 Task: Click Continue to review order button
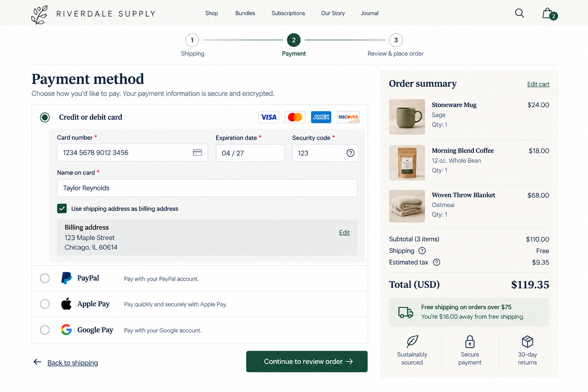(307, 361)
